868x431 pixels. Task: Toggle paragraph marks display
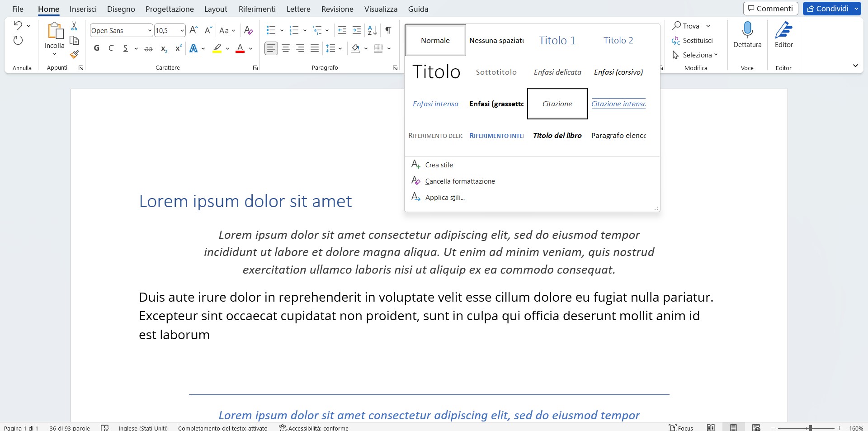pyautogui.click(x=388, y=30)
